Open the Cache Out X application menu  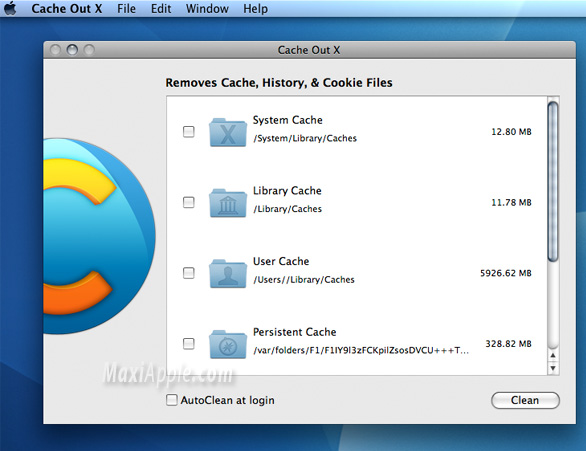[67, 8]
